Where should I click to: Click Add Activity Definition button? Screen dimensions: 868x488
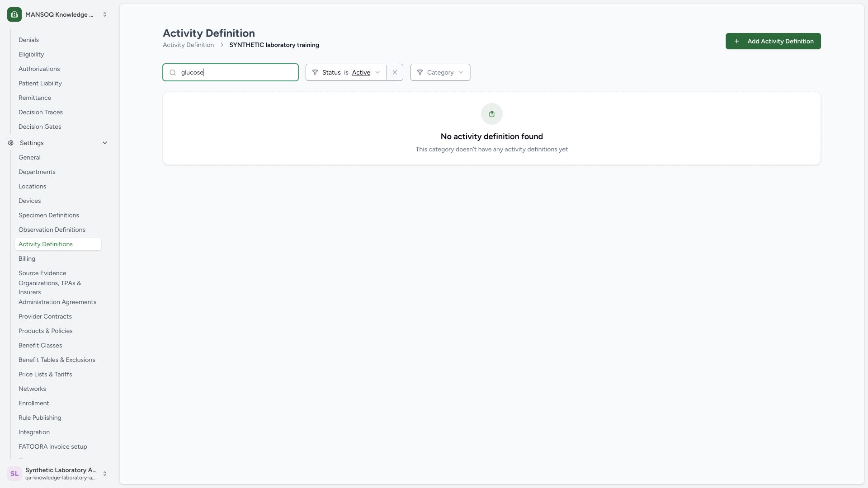[x=773, y=41]
